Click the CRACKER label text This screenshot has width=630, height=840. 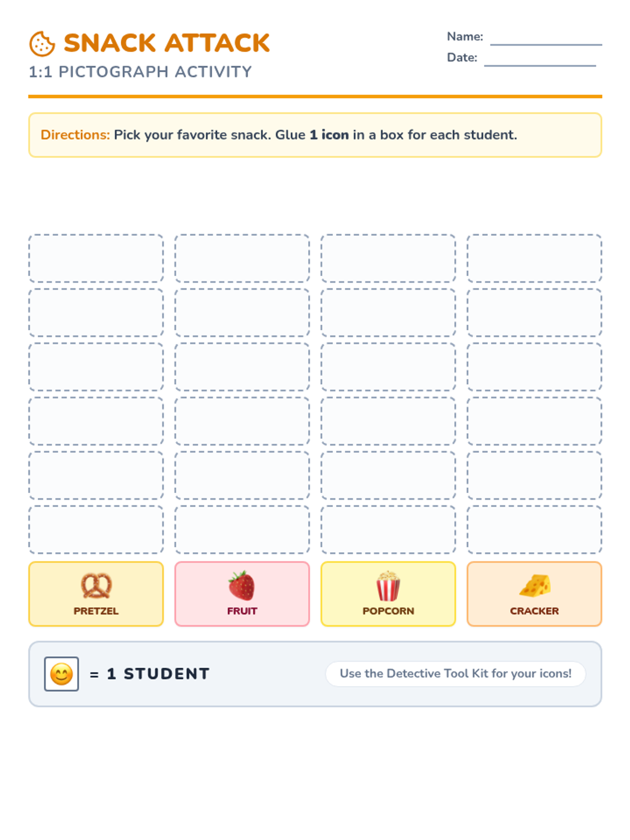tap(534, 611)
